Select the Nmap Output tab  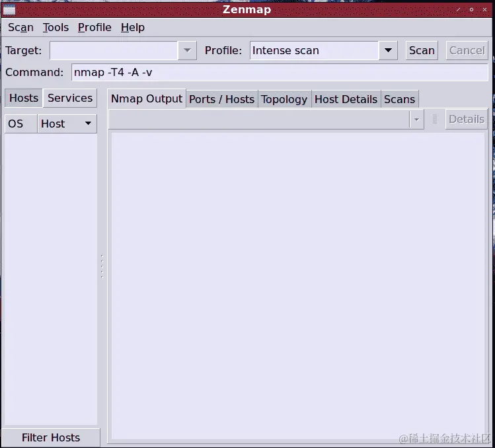(x=147, y=99)
